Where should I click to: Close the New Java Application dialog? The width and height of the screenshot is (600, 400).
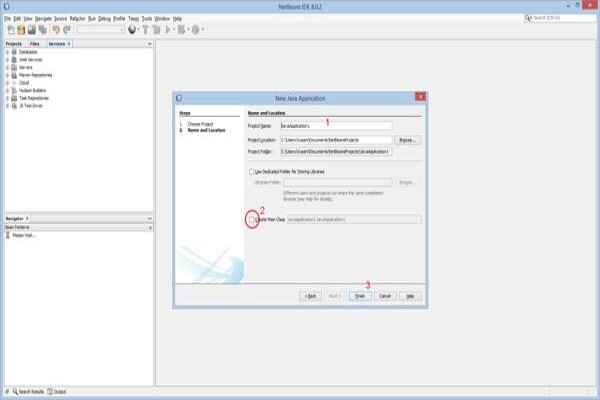(x=420, y=97)
